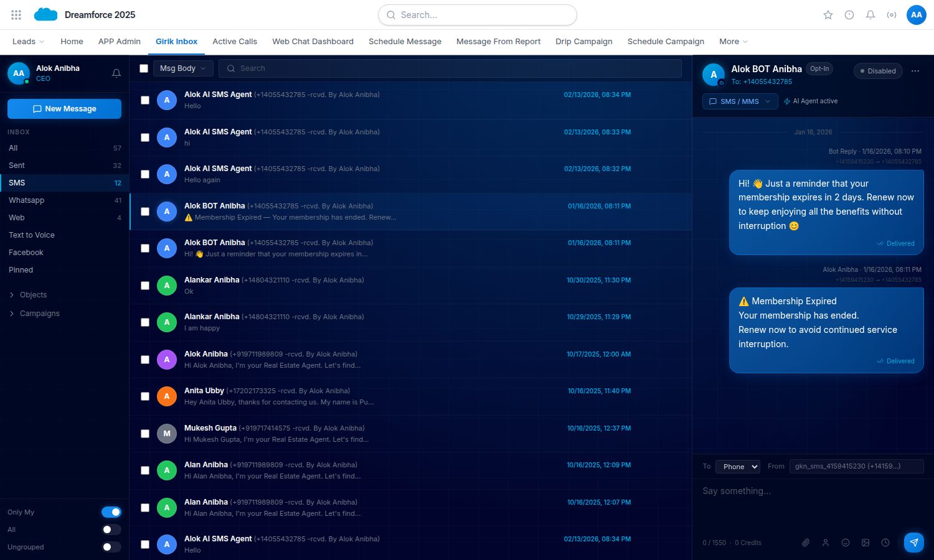Screen dimensions: 934x560
Task: Check the select-all messages checkbox
Action: [144, 68]
